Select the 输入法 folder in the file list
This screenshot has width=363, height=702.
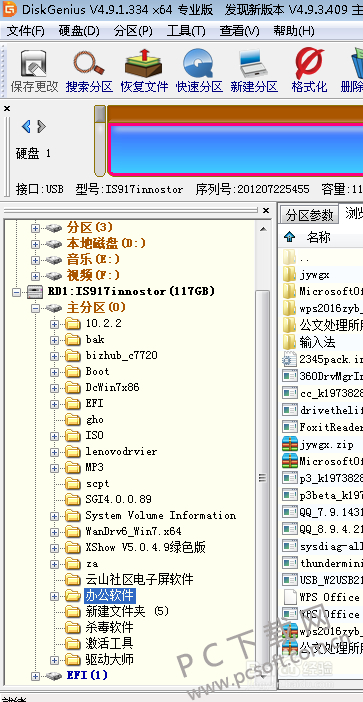coord(309,343)
